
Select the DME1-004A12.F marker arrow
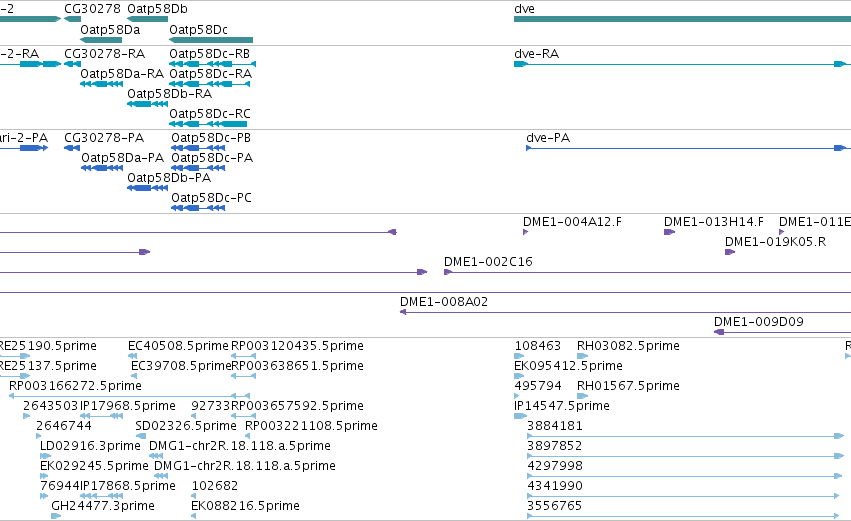(x=525, y=232)
